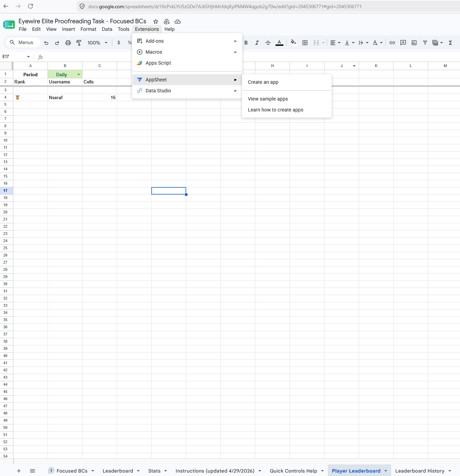
Task: Star this spreadsheet document
Action: point(156,22)
